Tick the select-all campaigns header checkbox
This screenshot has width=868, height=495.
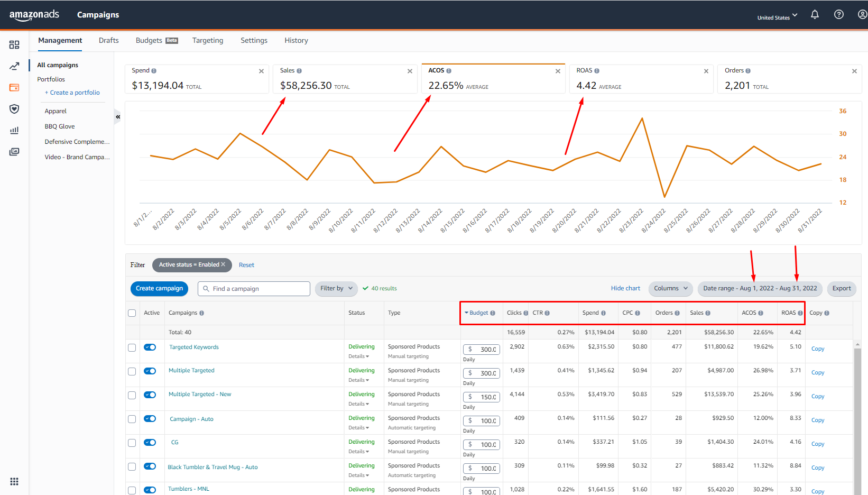(x=132, y=313)
